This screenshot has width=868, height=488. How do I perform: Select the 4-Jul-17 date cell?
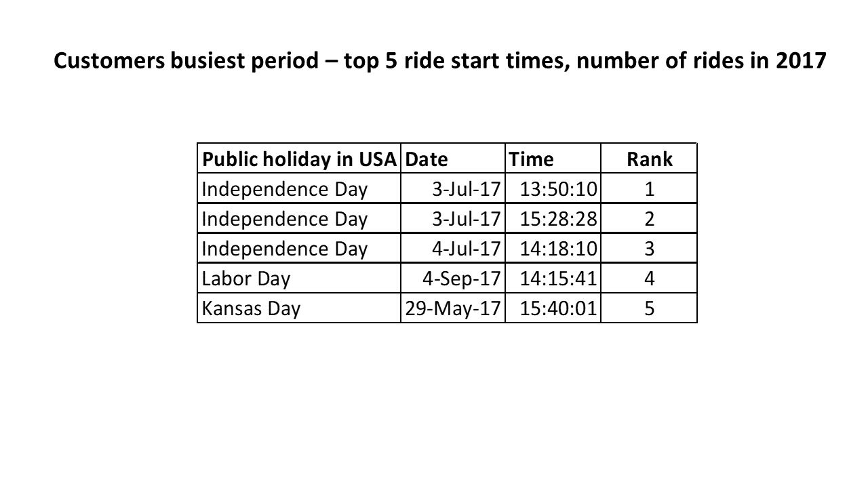pyautogui.click(x=453, y=248)
